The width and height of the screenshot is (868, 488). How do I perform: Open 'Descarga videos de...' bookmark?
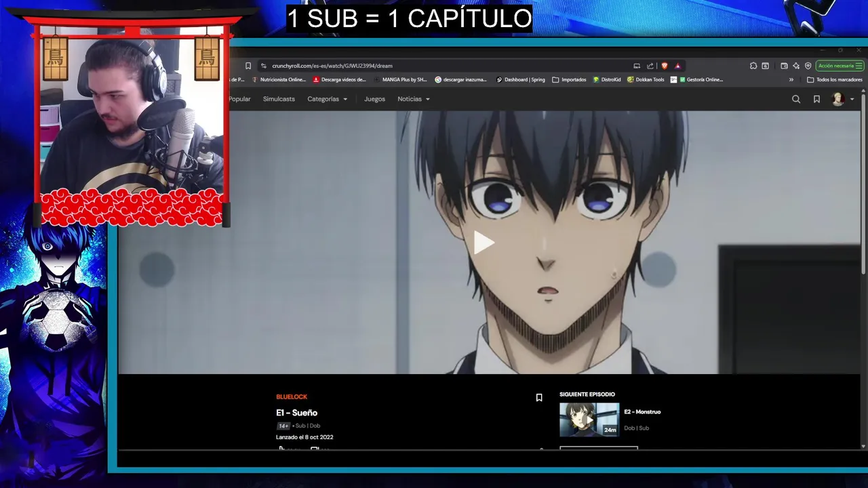(x=339, y=79)
